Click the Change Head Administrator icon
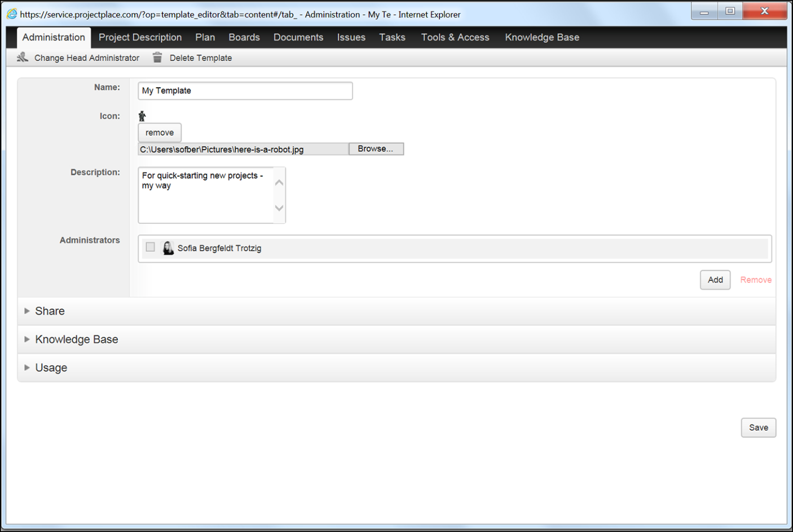Viewport: 793px width, 532px height. coord(22,57)
